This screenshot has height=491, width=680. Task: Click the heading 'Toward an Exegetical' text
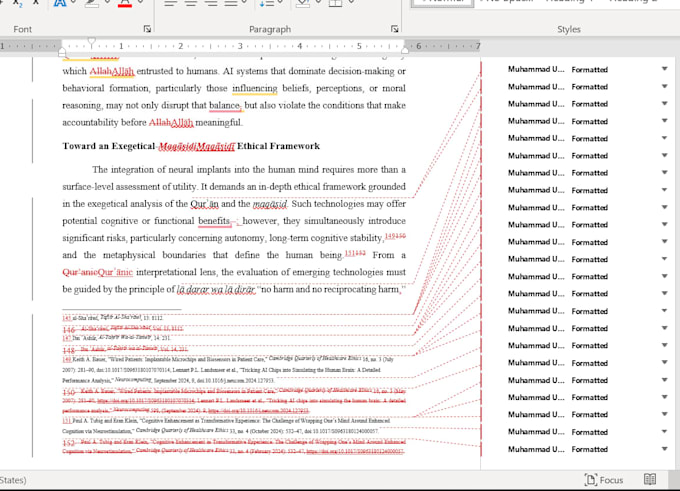coord(108,146)
